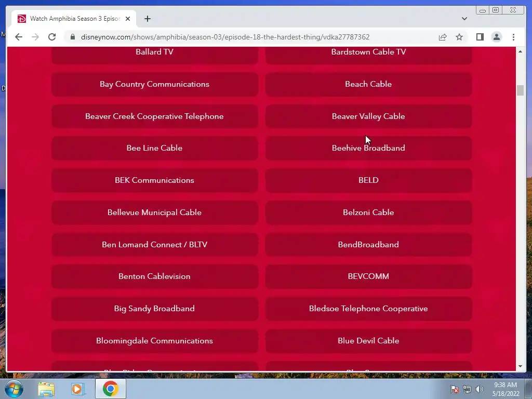Screen dimensions: 532x399
Task: Pick Ben Lomand Connect / BLTV
Action: 154,245
